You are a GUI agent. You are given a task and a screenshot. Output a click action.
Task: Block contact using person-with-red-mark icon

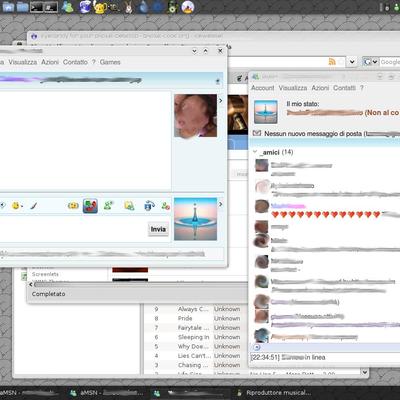[166, 206]
